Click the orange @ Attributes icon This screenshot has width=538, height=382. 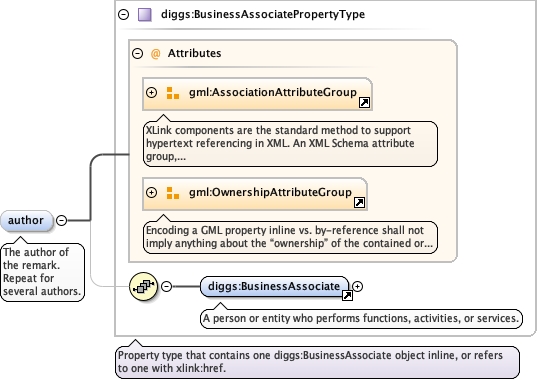(155, 54)
